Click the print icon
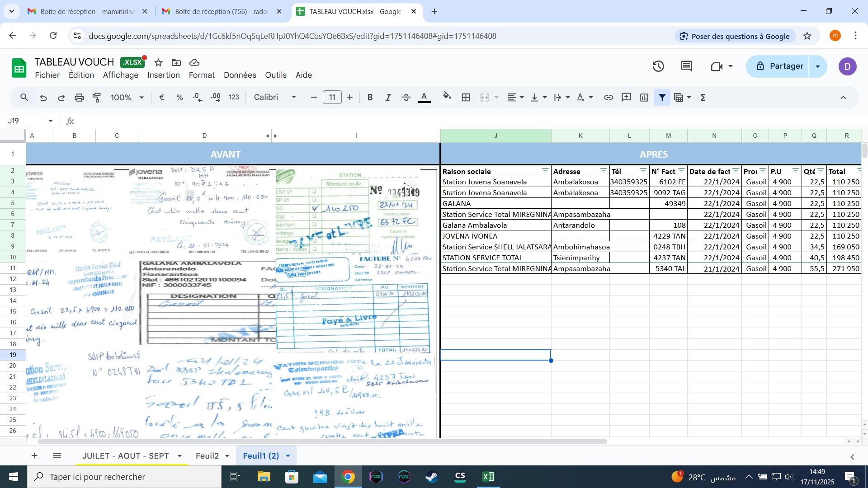This screenshot has height=488, width=868. coord(79,98)
